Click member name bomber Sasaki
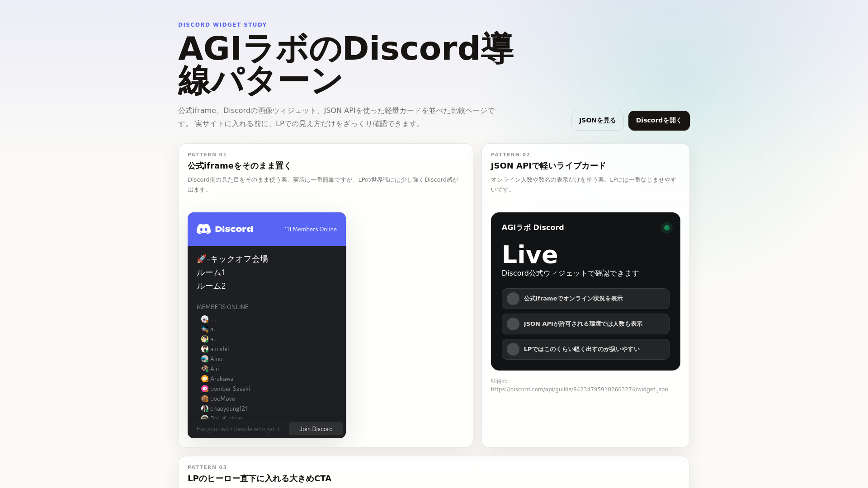Viewport: 868px width, 488px height. point(230,389)
